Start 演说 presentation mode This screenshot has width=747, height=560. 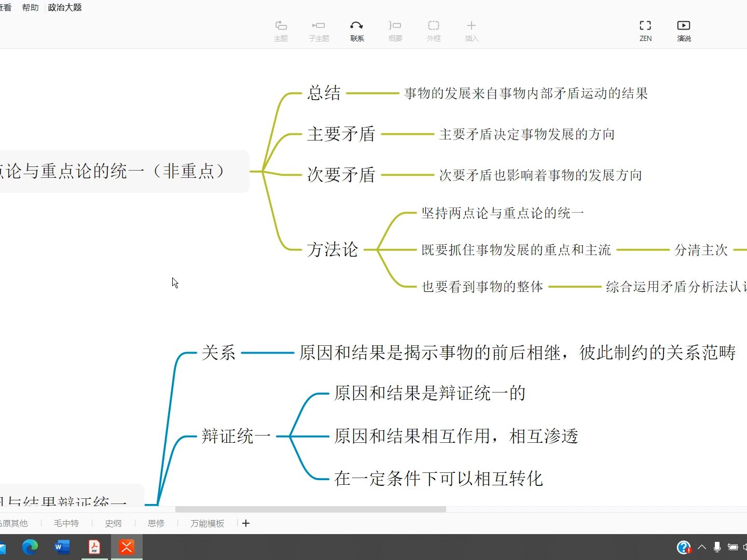click(684, 31)
